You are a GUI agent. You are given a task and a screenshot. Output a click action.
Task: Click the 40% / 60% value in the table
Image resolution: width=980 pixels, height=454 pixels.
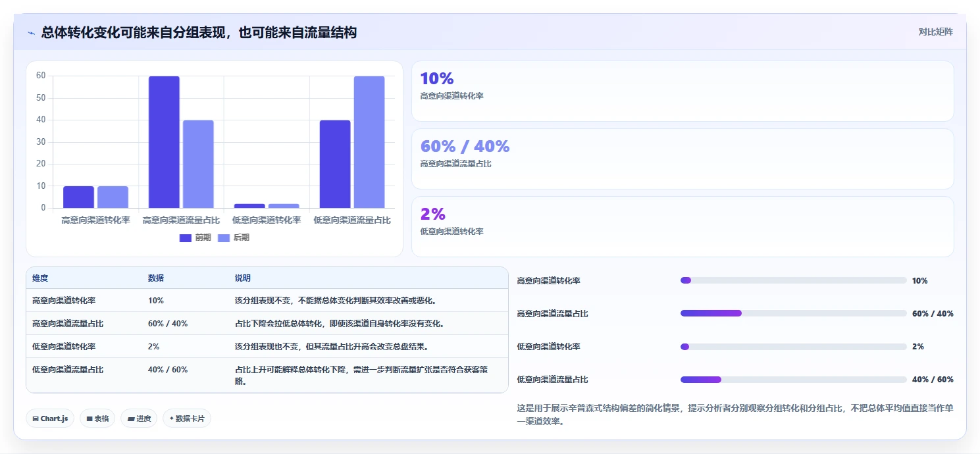pos(168,369)
